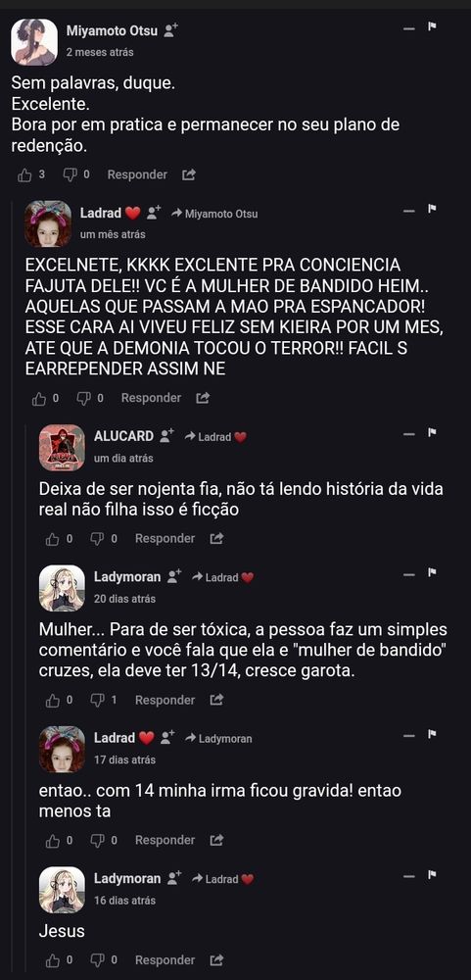This screenshot has height=980, width=471.
Task: Collapse Miyamoto Otsu's comment thread
Action: (x=408, y=28)
